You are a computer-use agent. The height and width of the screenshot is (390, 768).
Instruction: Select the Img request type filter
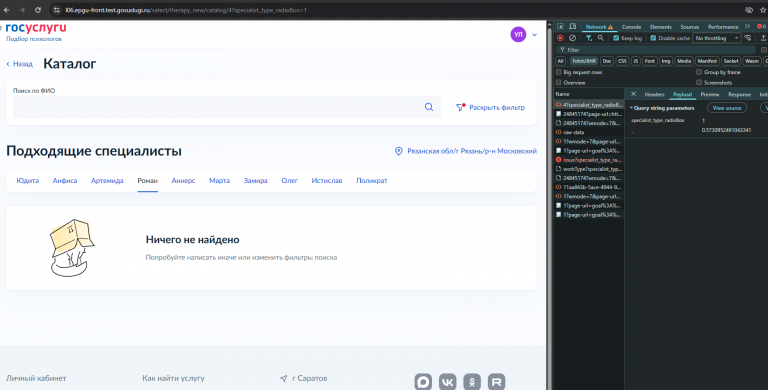click(665, 61)
